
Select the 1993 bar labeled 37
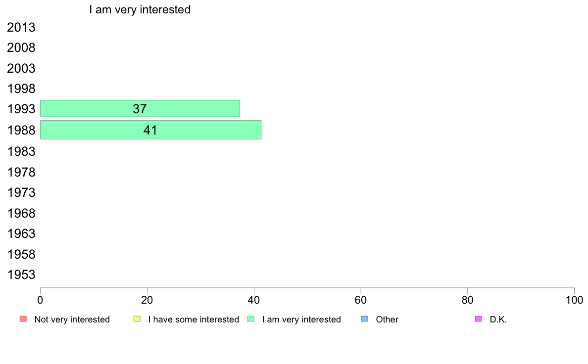[x=140, y=109]
